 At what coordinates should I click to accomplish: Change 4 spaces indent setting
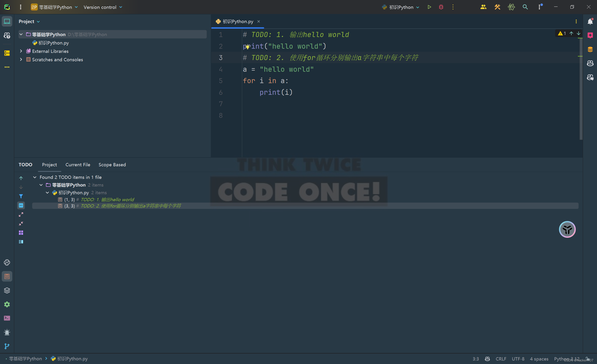[539, 359]
